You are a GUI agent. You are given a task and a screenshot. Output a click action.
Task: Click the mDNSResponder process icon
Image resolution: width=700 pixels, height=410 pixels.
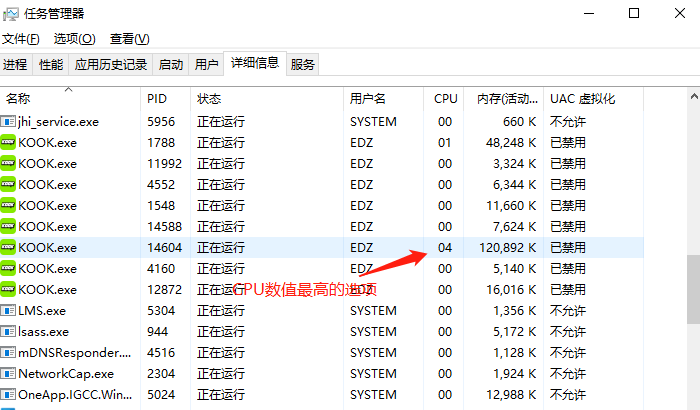pos(8,352)
